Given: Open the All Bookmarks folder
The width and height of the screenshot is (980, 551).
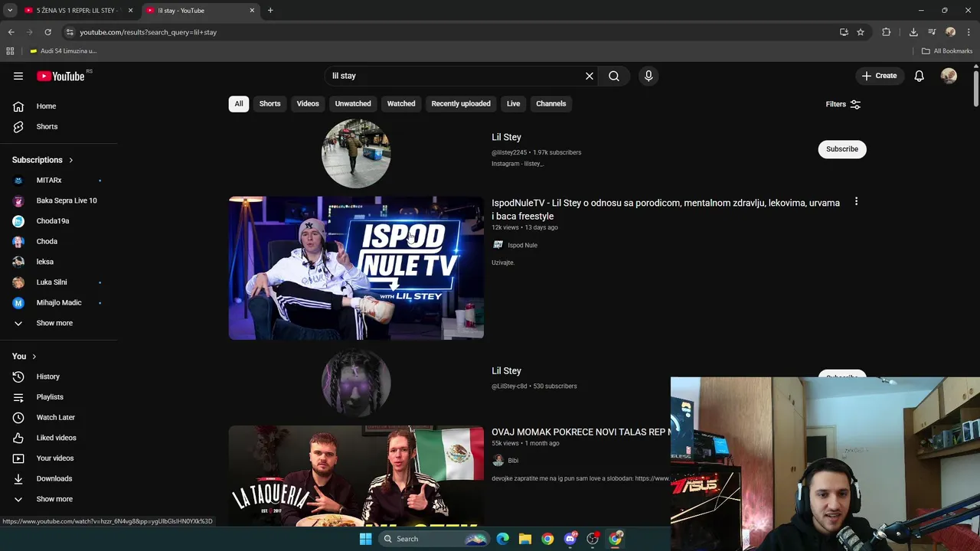Looking at the screenshot, I should 947,51.
